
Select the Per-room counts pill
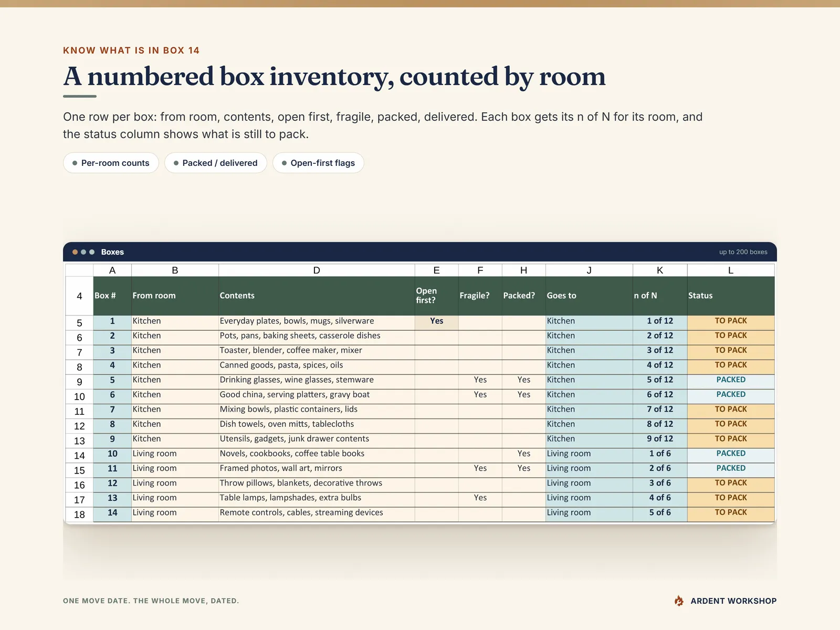click(111, 163)
